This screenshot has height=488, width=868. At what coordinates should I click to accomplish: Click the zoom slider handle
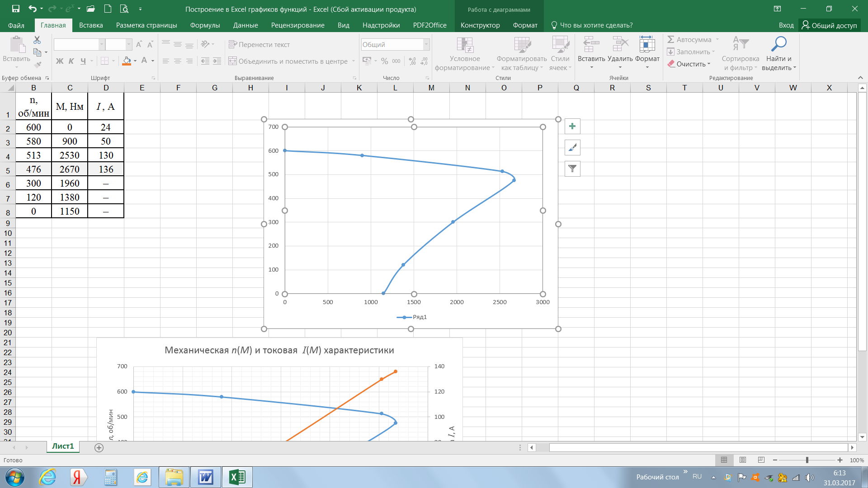coord(807,460)
